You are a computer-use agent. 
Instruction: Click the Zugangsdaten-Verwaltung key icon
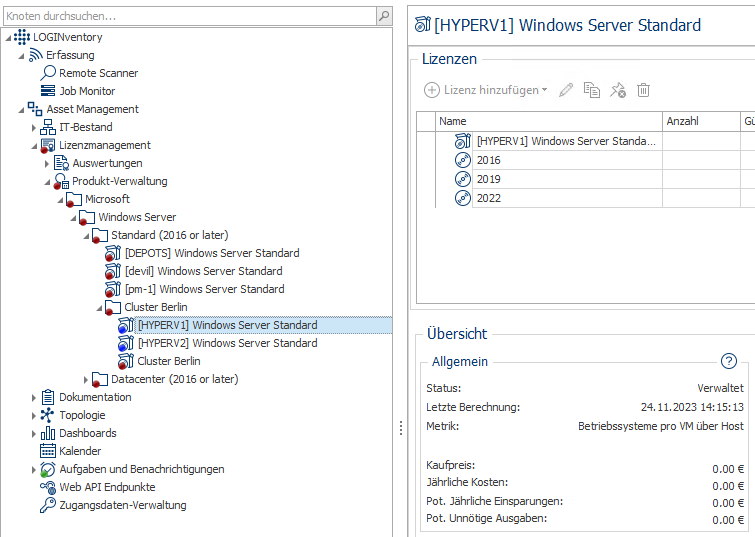[x=48, y=505]
